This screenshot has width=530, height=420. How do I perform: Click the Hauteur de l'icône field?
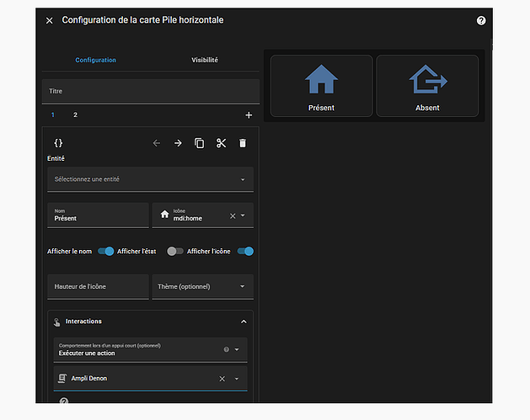[x=98, y=287]
